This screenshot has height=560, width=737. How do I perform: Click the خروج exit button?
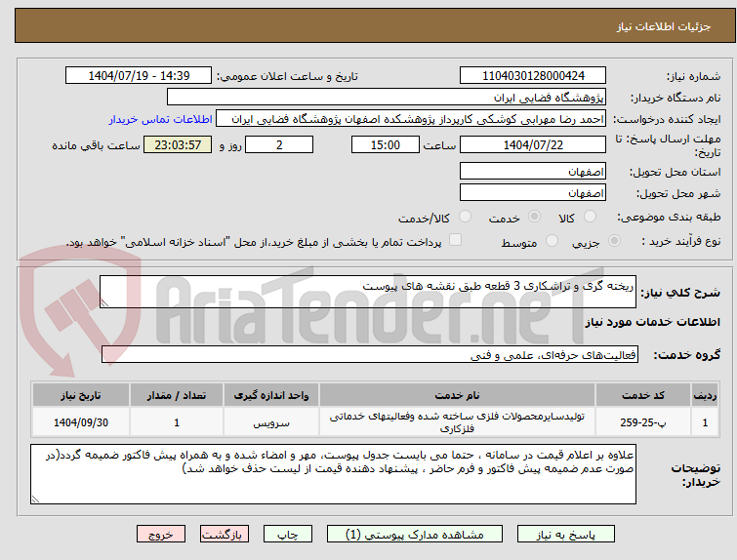161,535
